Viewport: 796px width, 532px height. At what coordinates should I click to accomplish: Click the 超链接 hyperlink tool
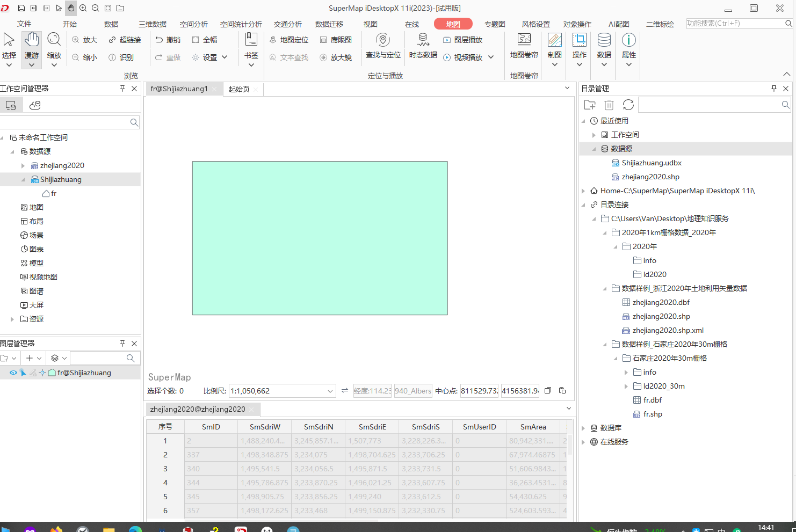[125, 40]
